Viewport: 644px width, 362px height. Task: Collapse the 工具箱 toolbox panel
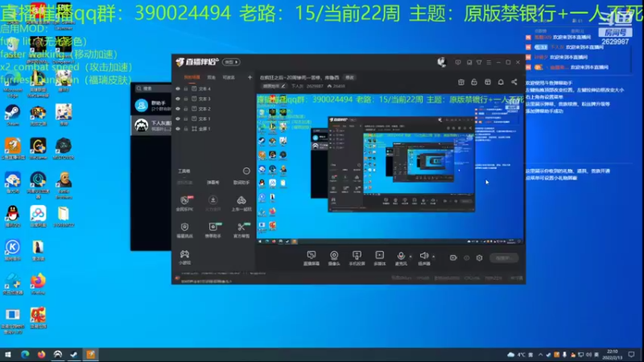coord(246,171)
